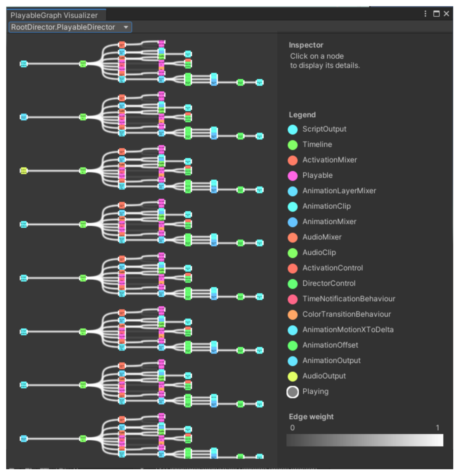Click the Timeline legend circle
This screenshot has width=460, height=476.
[x=293, y=144]
